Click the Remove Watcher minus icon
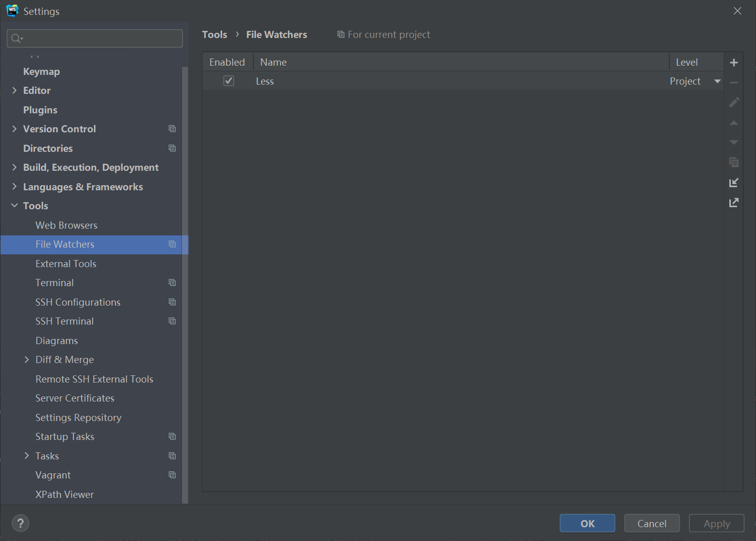Screen dimensions: 756x541 (x=733, y=82)
